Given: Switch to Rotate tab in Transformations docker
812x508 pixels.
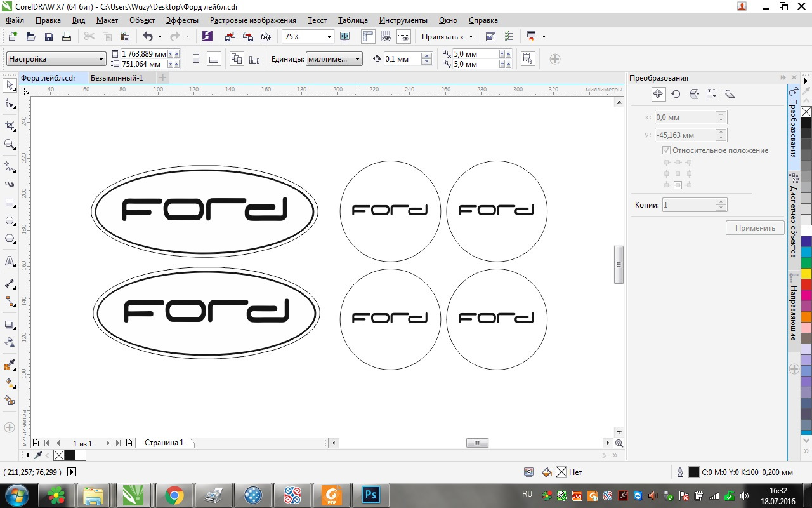Looking at the screenshot, I should click(676, 94).
